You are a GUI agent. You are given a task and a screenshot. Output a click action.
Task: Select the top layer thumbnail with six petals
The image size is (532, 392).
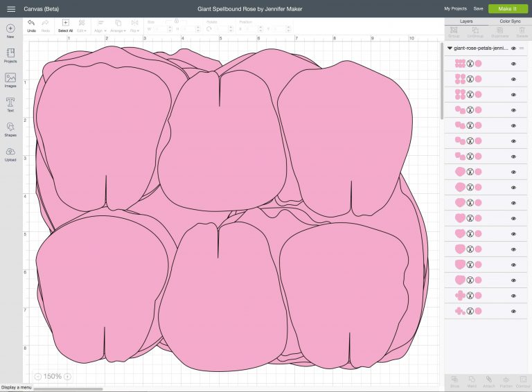click(x=460, y=64)
